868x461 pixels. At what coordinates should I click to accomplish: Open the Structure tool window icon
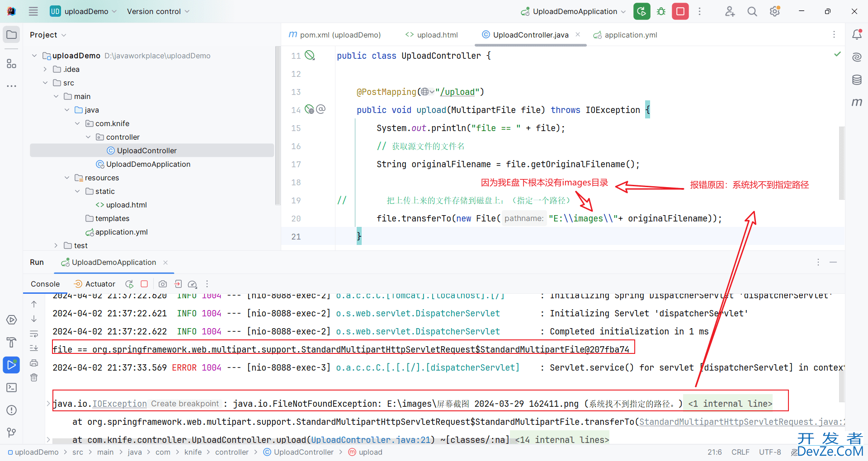[12, 64]
